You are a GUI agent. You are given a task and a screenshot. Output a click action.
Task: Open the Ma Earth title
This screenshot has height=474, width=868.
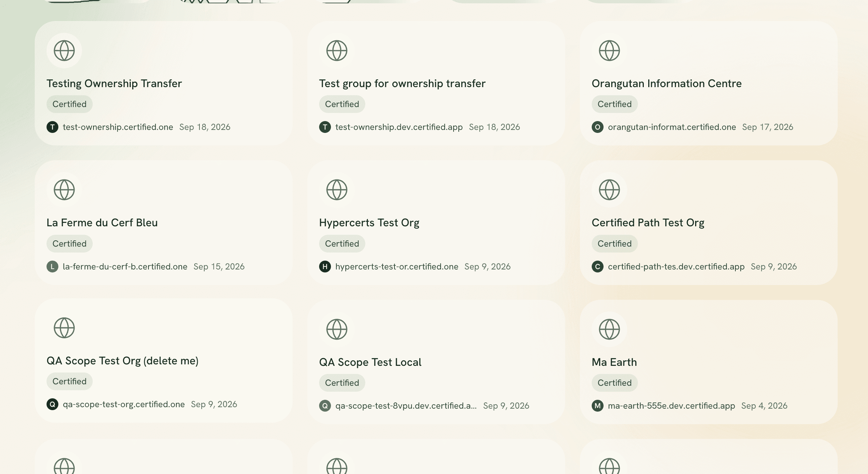tap(614, 362)
